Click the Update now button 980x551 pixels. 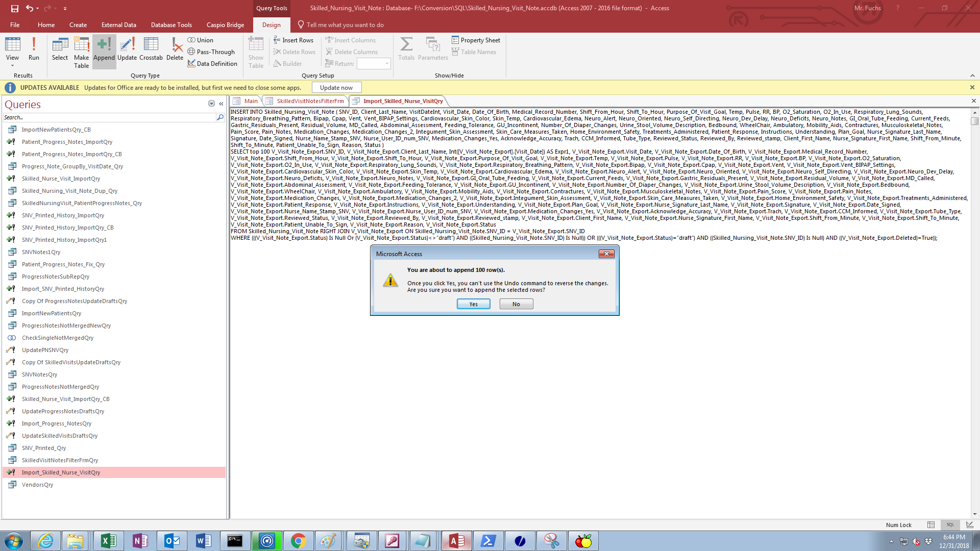point(336,87)
